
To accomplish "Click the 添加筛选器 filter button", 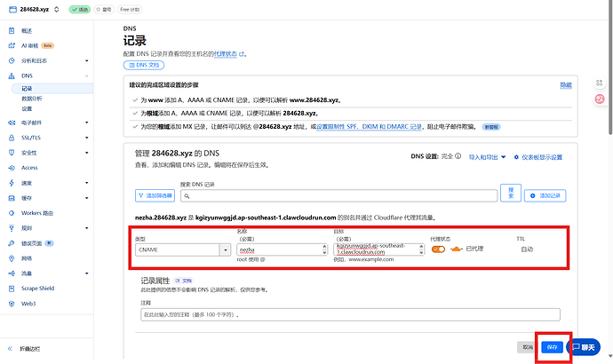I will (155, 195).
